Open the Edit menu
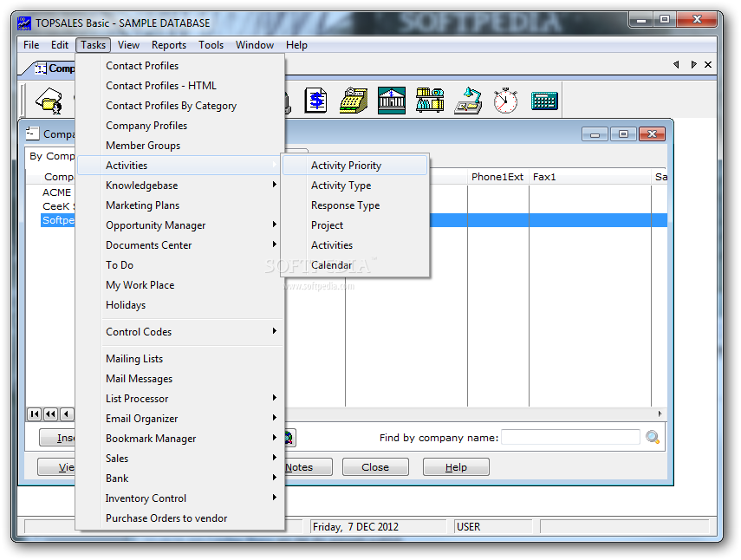Image resolution: width=741 pixels, height=560 pixels. tap(60, 45)
